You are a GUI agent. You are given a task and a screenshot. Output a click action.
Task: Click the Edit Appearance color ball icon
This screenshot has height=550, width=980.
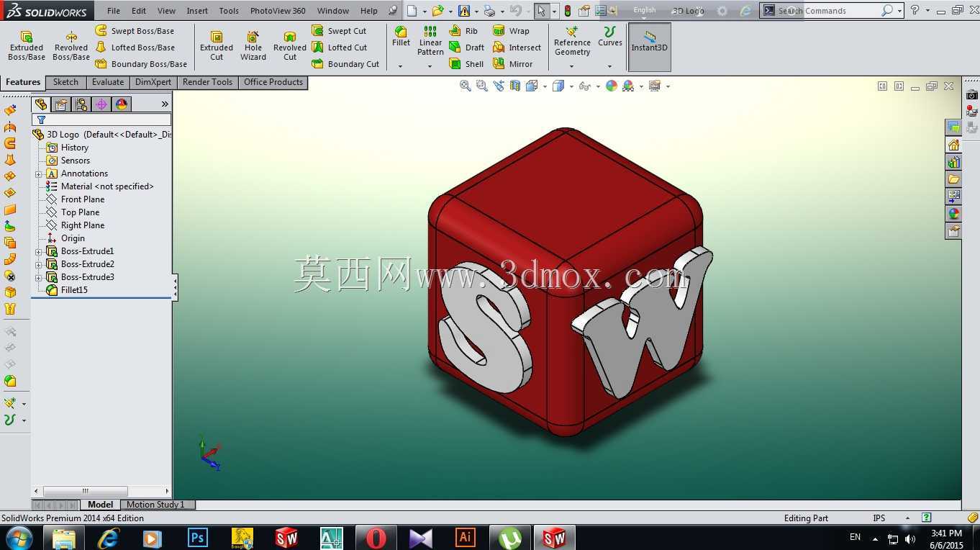611,86
